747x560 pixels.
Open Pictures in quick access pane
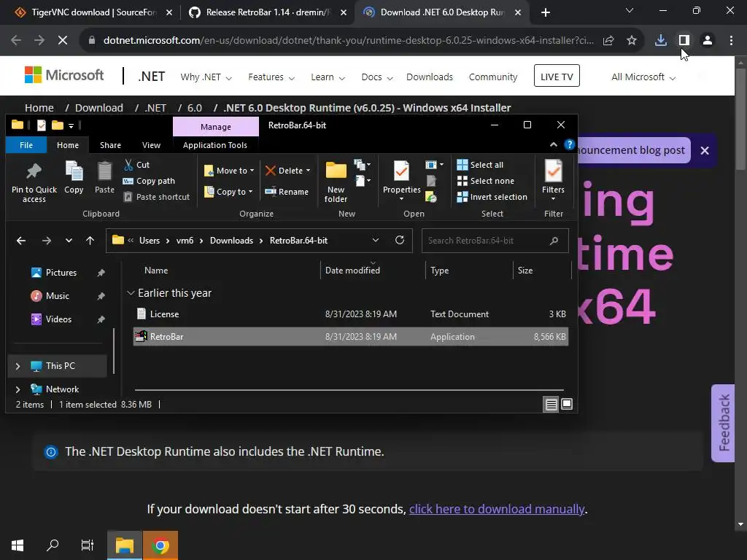click(61, 273)
